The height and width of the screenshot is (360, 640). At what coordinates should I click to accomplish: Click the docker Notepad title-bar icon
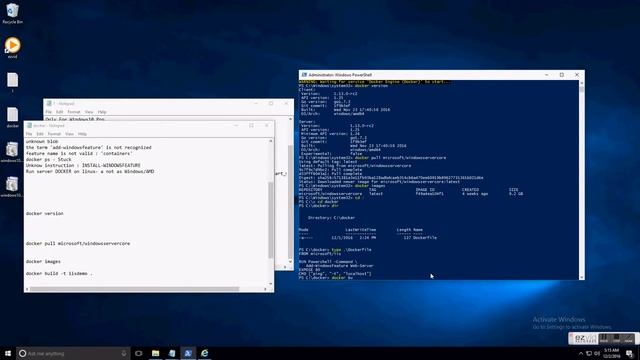pos(29,126)
